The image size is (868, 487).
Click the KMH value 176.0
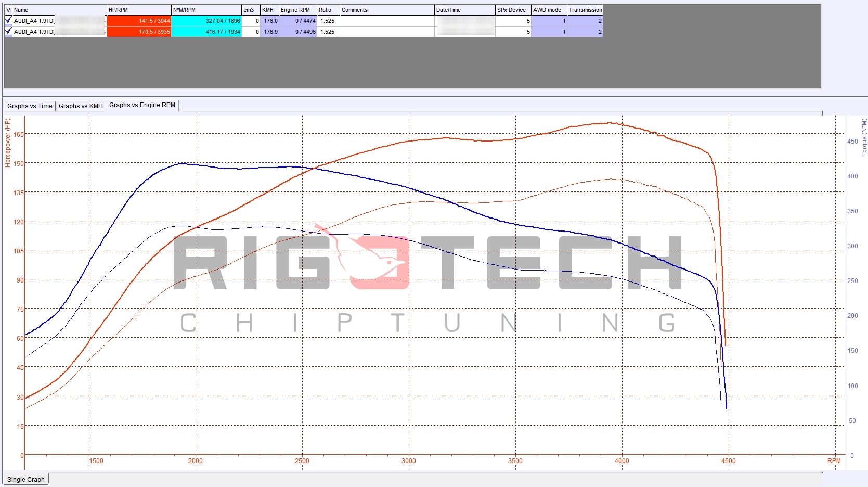pyautogui.click(x=269, y=21)
